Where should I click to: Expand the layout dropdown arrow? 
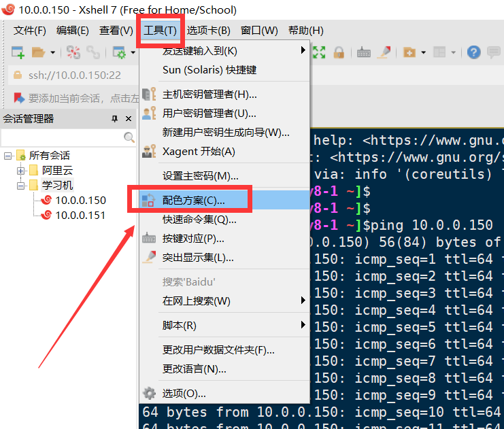(x=453, y=52)
